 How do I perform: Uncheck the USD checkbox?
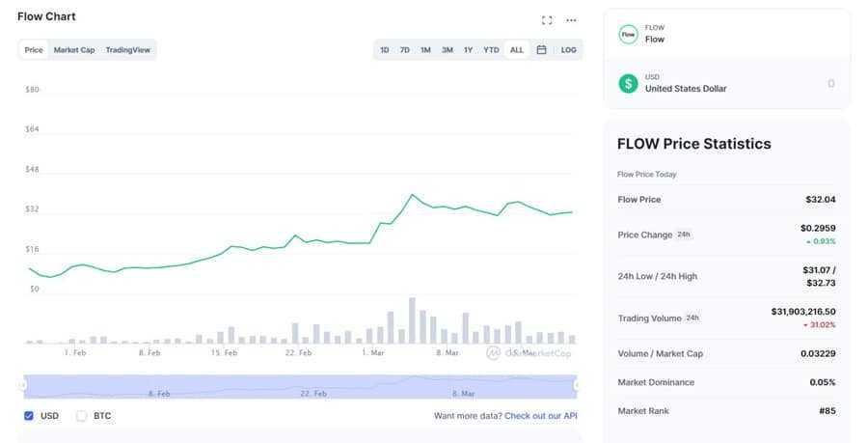coord(29,416)
